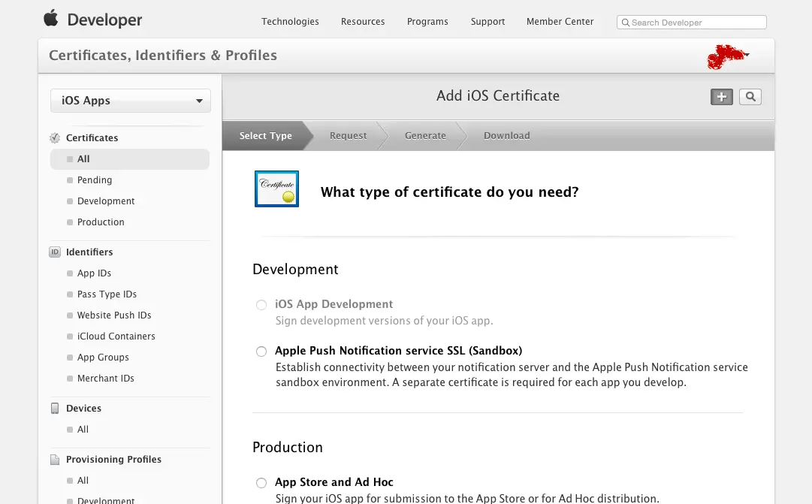Open Development certificates in sidebar
Viewport: 812px width, 504px height.
coord(106,201)
